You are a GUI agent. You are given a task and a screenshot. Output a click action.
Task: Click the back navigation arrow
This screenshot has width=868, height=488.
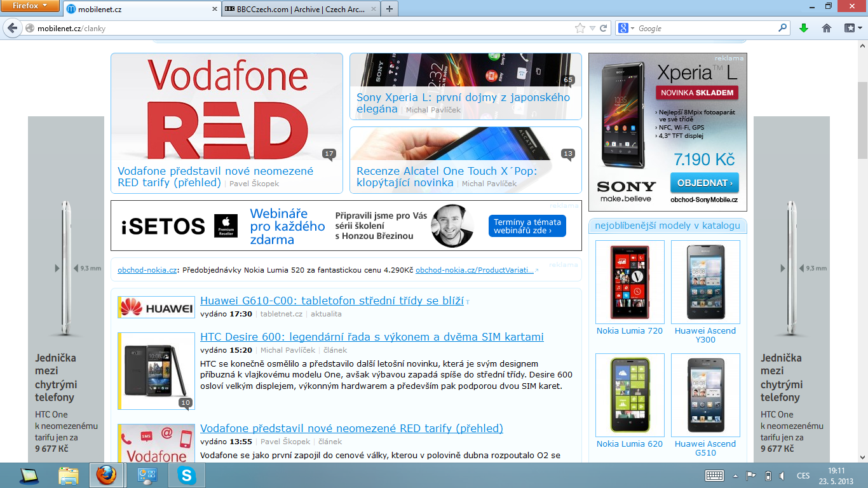(x=11, y=27)
